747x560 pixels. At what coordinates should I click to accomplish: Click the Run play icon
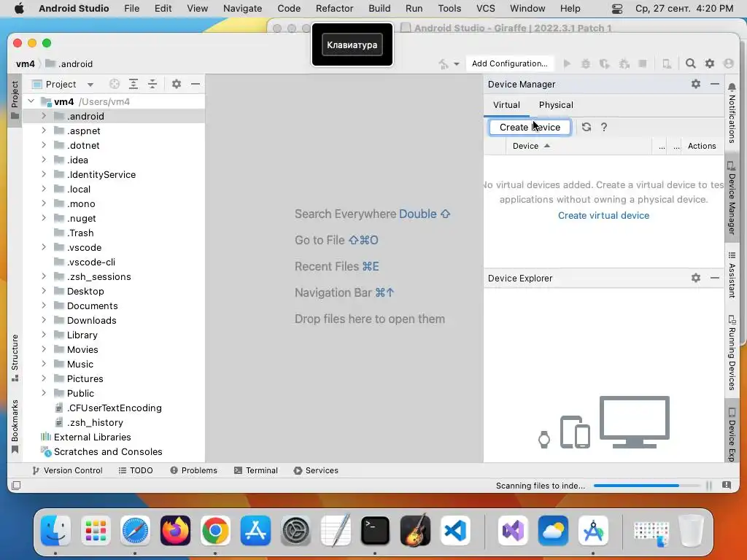click(x=567, y=64)
